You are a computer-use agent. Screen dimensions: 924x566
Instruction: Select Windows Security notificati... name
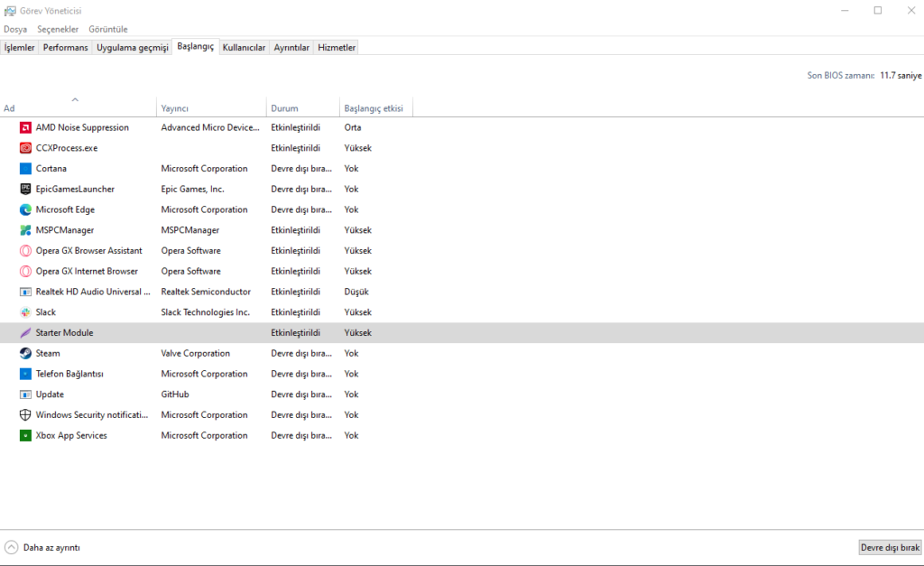tap(92, 415)
